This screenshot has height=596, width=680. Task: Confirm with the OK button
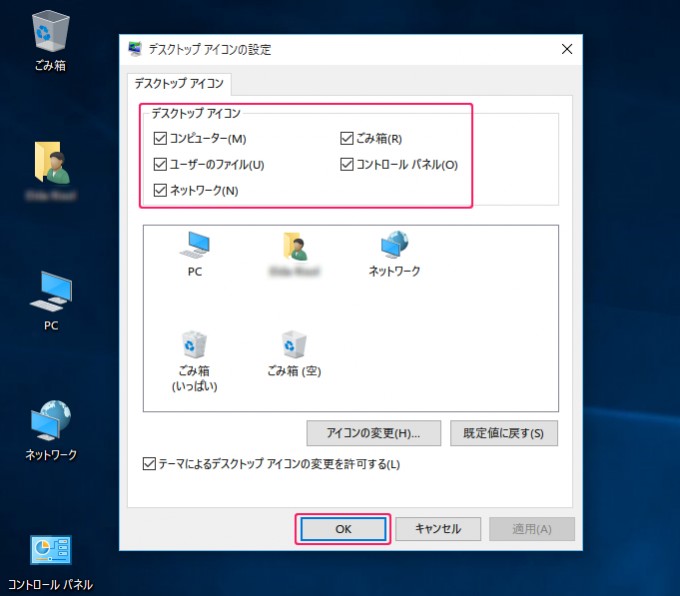coord(343,529)
